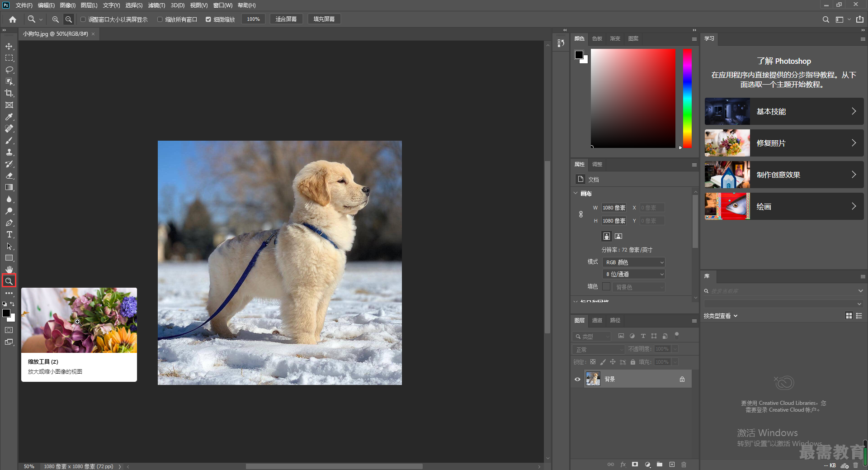Select the Rectangular Marquee tool
868x470 pixels.
[x=9, y=58]
